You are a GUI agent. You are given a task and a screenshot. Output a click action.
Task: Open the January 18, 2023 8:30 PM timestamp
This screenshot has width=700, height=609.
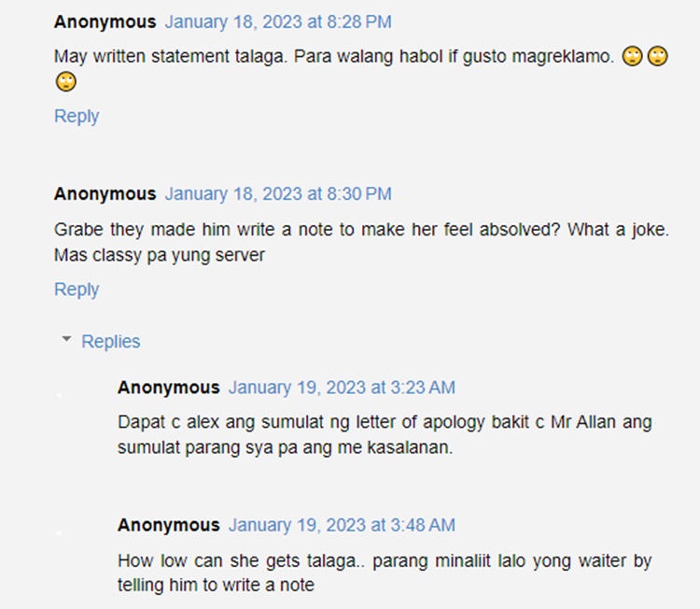coord(278,194)
